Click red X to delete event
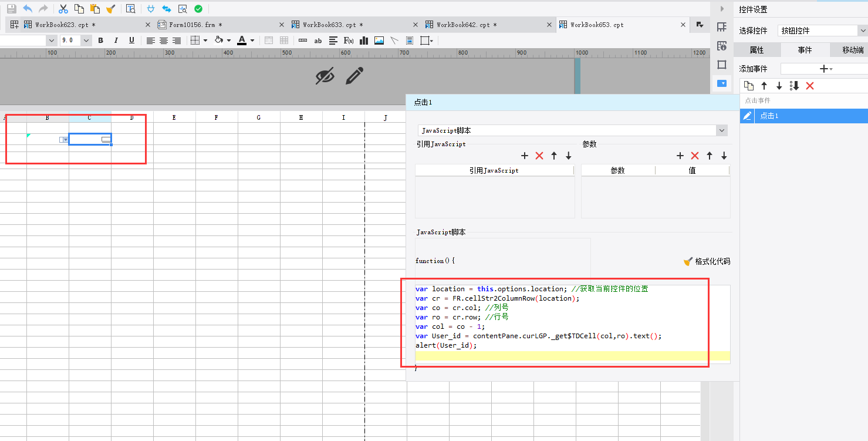The image size is (868, 441). [810, 86]
